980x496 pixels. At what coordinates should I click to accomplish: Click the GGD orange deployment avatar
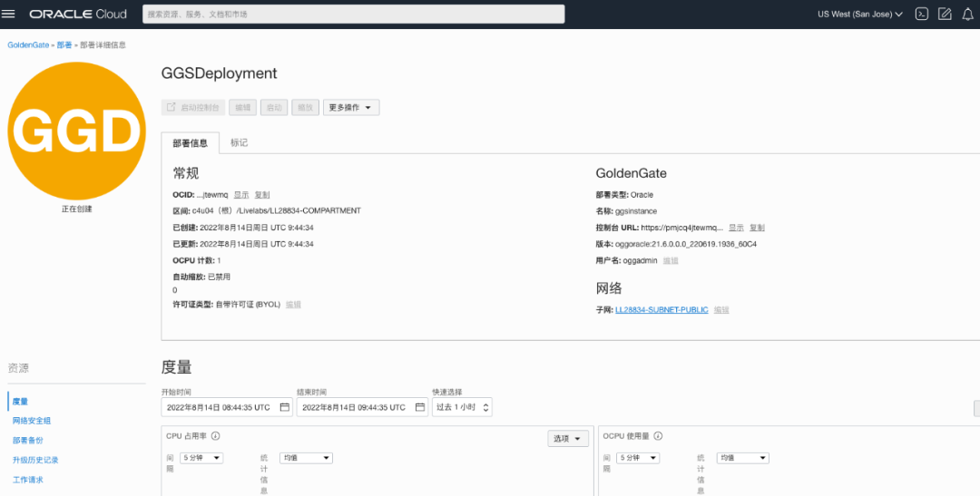coord(77,131)
